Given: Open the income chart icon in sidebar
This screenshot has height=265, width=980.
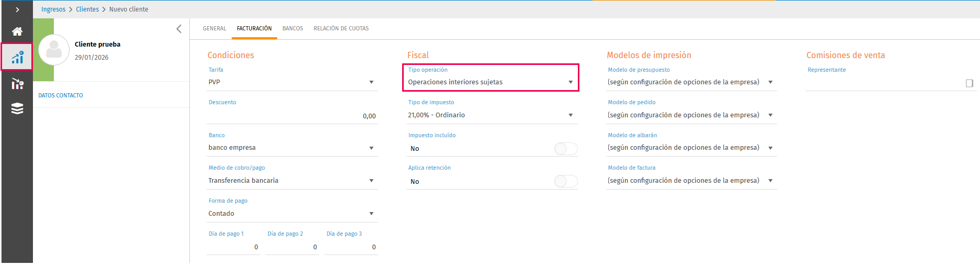Looking at the screenshot, I should coord(17,57).
